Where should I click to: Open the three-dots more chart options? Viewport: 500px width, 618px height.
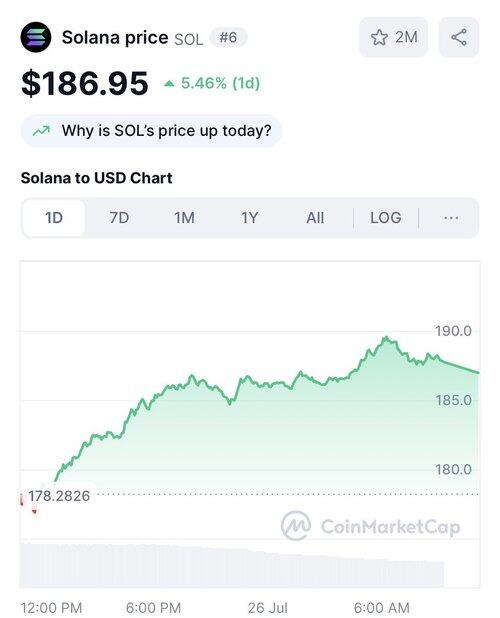[x=451, y=218]
